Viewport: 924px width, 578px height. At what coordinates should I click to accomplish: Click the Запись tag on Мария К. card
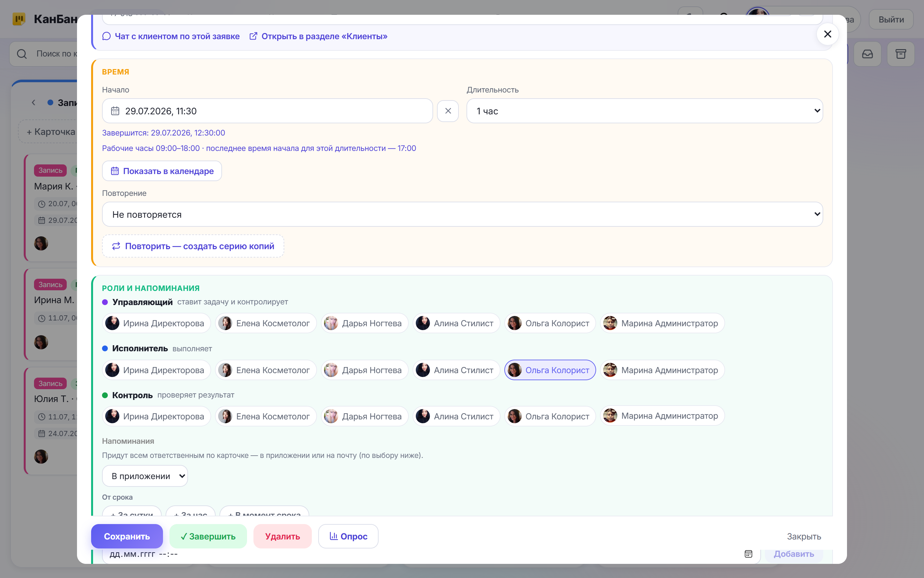coord(50,171)
